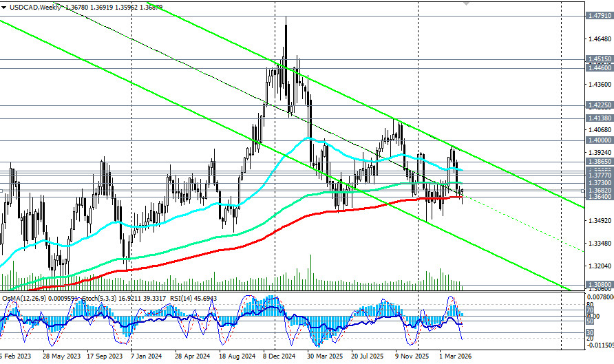614x364 pixels.
Task: Click the 1.34920 price scale value
Action: click(600, 220)
